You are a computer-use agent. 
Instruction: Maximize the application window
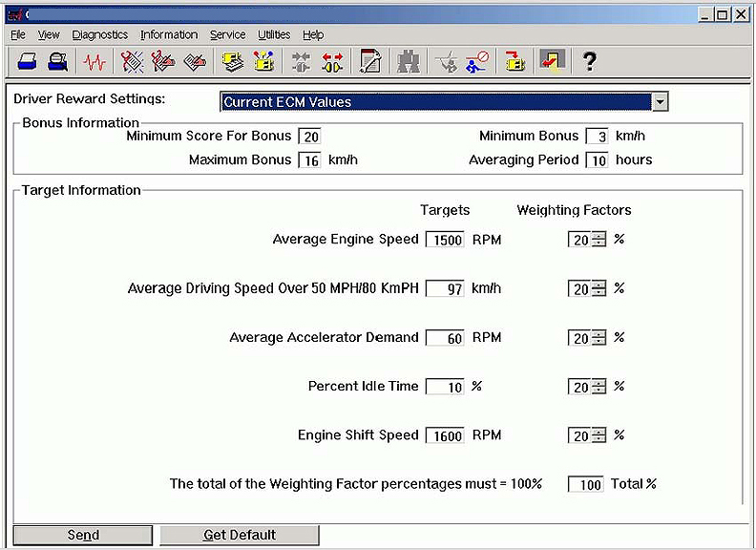tap(723, 14)
